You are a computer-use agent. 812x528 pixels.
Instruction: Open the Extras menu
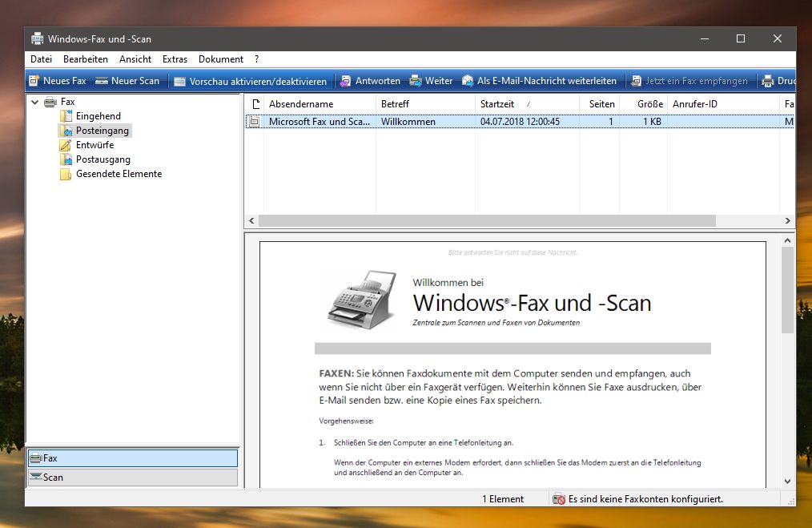click(175, 59)
